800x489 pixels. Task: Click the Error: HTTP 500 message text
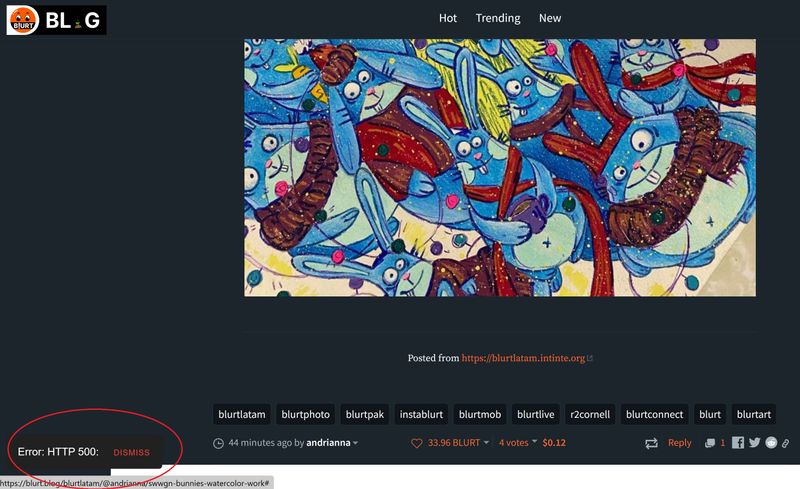[x=58, y=452]
